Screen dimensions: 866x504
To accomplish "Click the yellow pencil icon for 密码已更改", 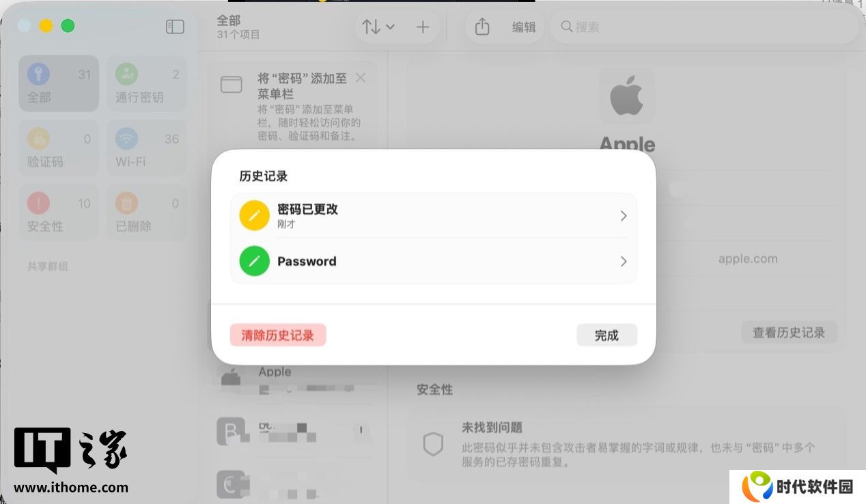I will pos(254,215).
